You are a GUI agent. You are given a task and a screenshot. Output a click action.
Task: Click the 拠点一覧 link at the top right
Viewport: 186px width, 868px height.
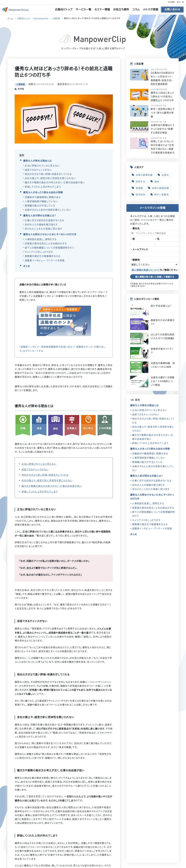(180, 2)
